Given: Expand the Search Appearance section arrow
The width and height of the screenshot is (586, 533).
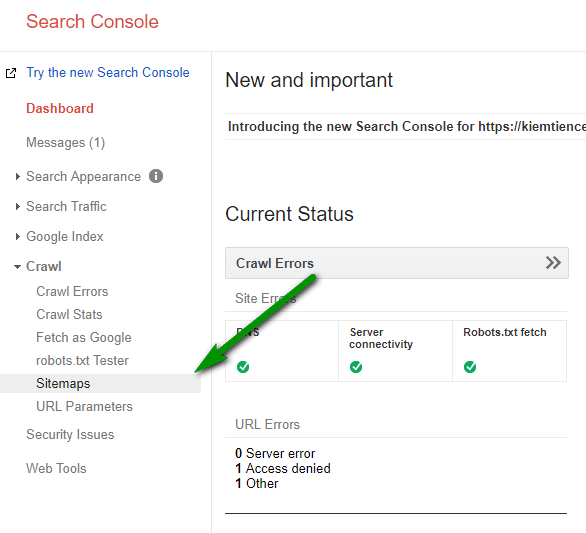Looking at the screenshot, I should pyautogui.click(x=17, y=176).
